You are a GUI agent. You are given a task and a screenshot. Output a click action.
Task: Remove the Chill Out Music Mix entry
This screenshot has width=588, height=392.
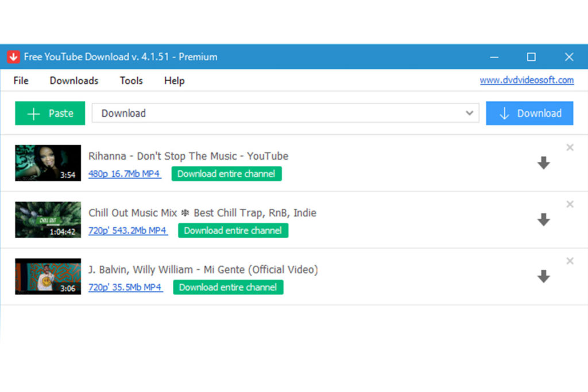[x=570, y=204]
